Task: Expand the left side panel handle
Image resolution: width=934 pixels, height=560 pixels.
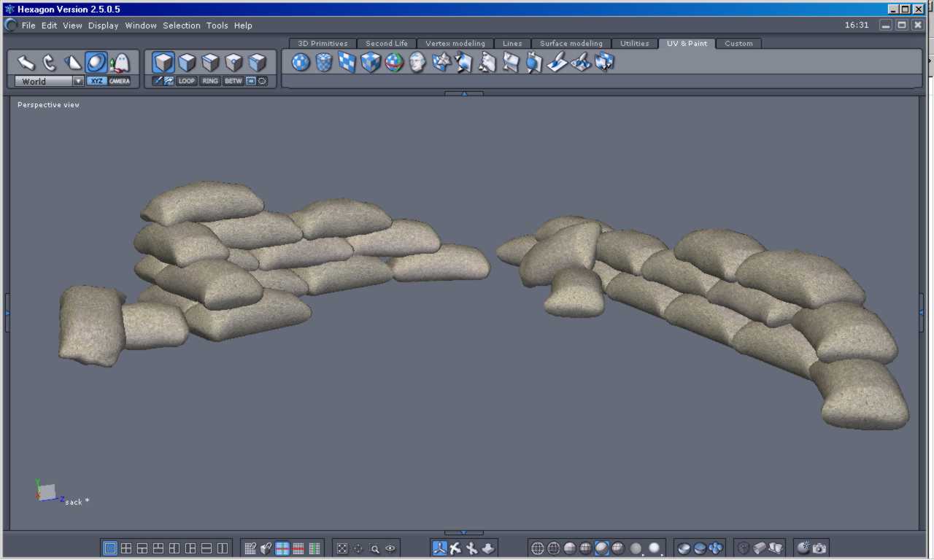Action: click(x=7, y=312)
